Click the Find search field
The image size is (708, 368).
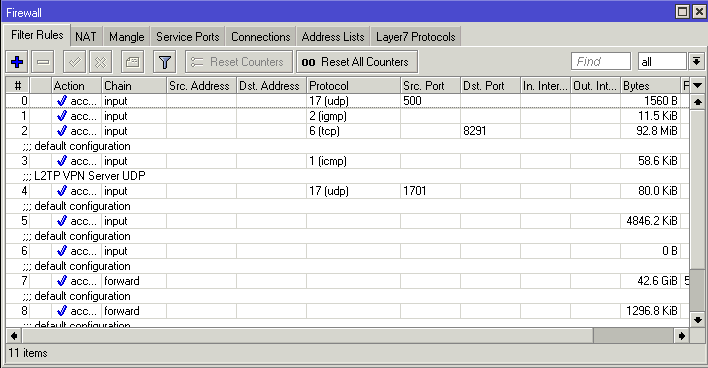(601, 61)
